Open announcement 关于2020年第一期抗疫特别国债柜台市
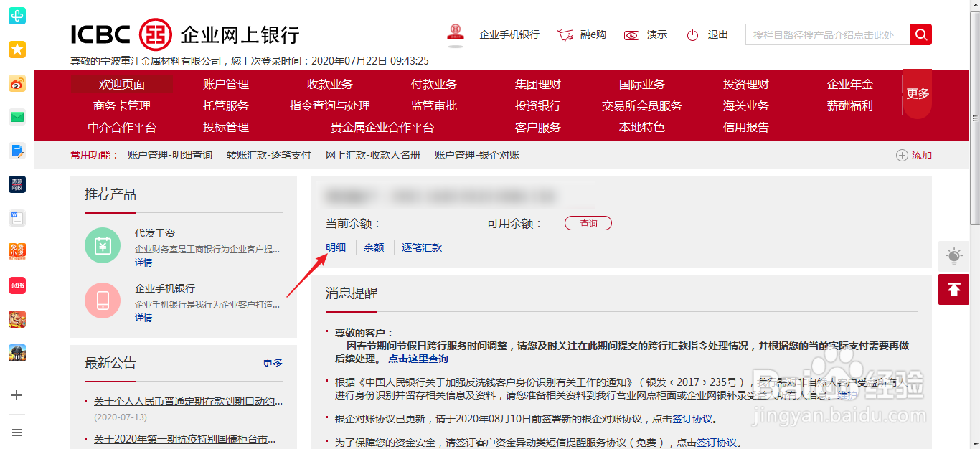 coord(184,439)
